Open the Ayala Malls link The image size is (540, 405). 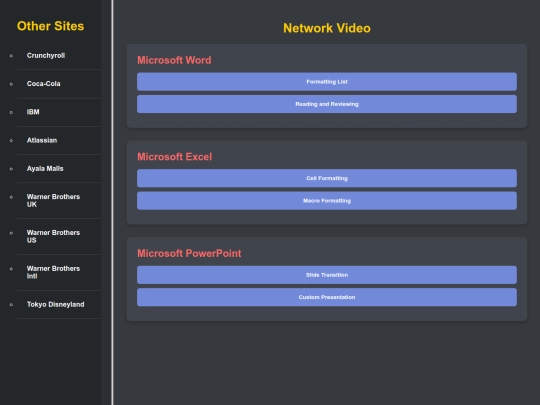tap(45, 168)
